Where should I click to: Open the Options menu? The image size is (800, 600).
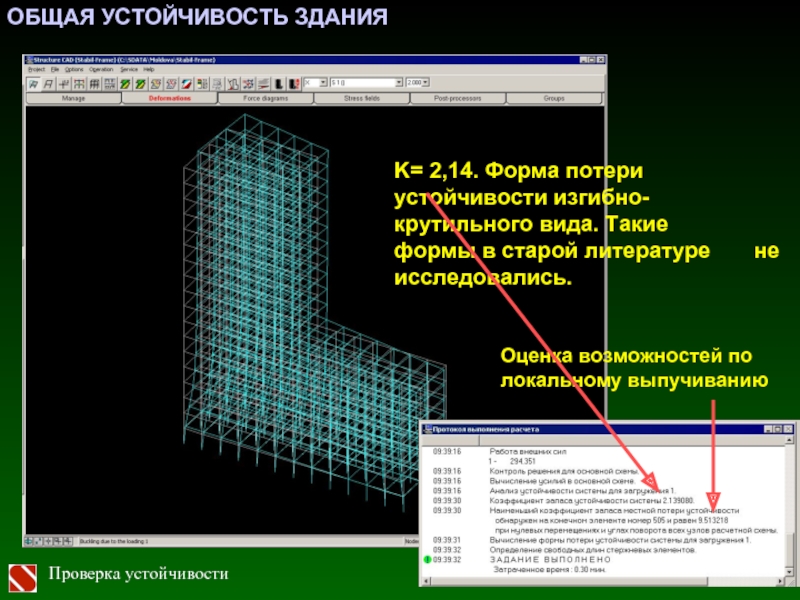74,69
